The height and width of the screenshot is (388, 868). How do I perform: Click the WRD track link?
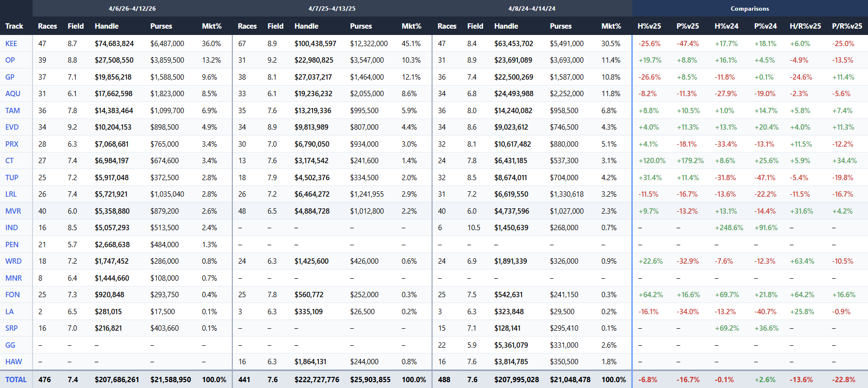(14, 261)
